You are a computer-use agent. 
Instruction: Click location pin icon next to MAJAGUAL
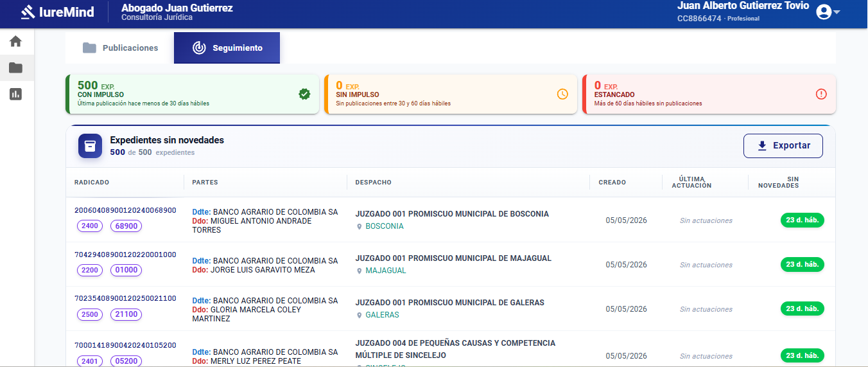point(360,271)
